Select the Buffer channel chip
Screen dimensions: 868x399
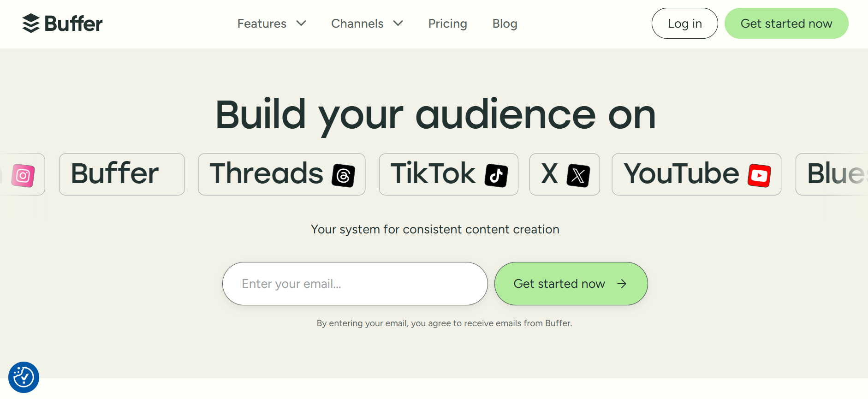click(x=122, y=174)
